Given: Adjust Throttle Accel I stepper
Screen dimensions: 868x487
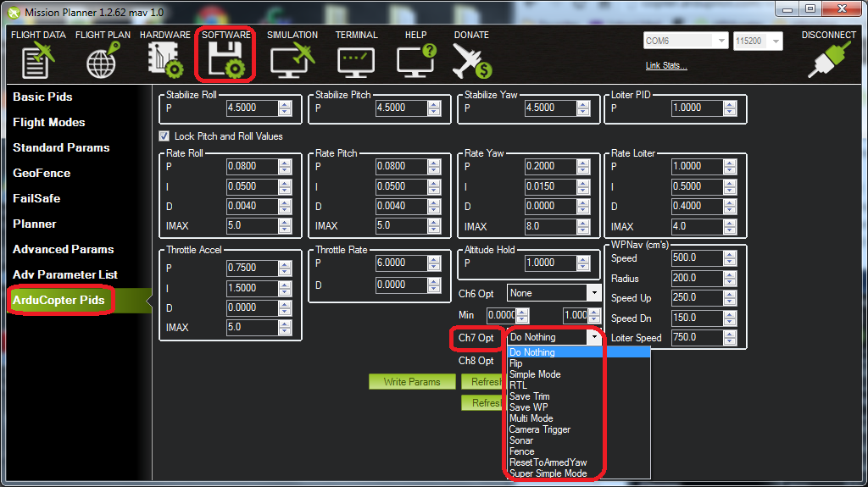Looking at the screenshot, I should pyautogui.click(x=285, y=288).
